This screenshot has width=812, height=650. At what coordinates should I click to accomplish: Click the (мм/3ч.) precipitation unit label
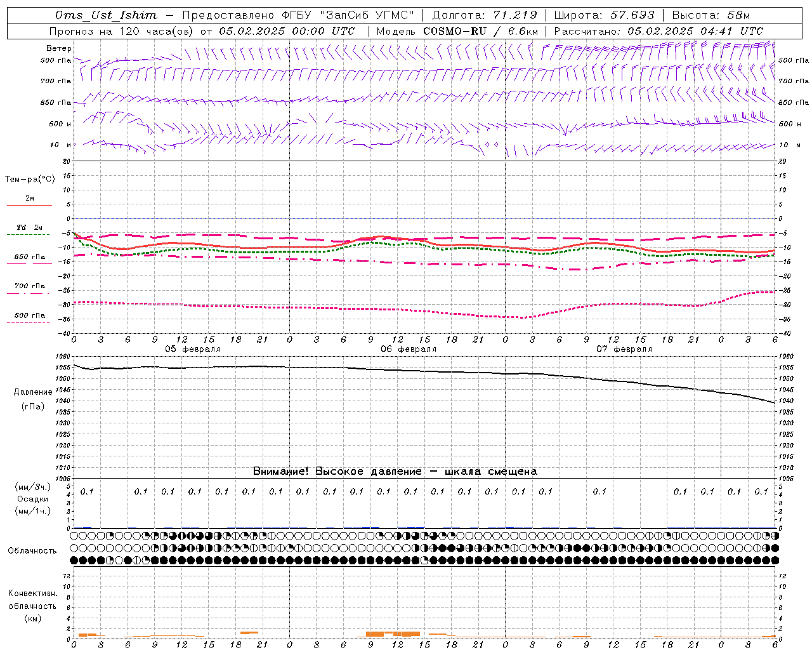(33, 487)
